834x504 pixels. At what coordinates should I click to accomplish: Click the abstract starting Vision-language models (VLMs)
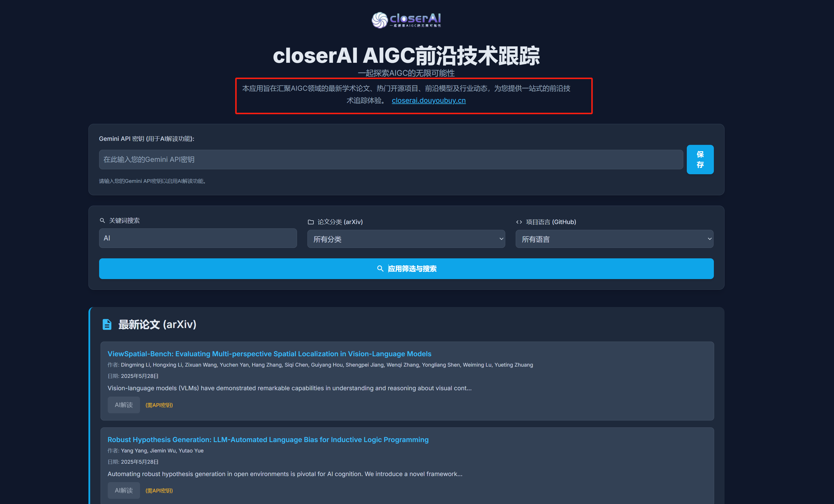click(x=290, y=388)
